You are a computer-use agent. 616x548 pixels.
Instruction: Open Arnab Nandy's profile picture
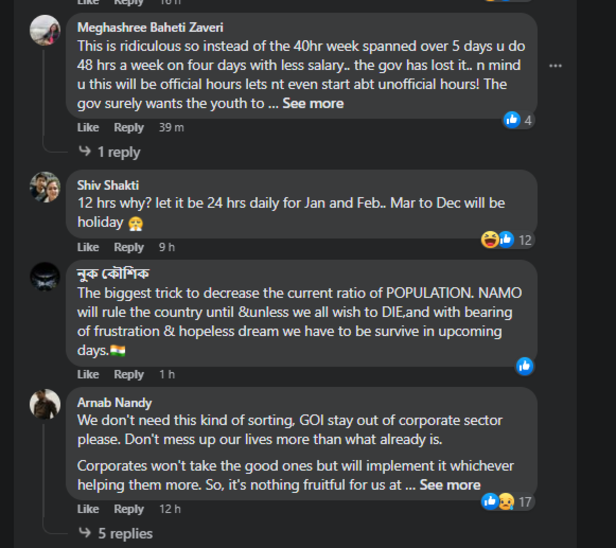click(x=45, y=404)
